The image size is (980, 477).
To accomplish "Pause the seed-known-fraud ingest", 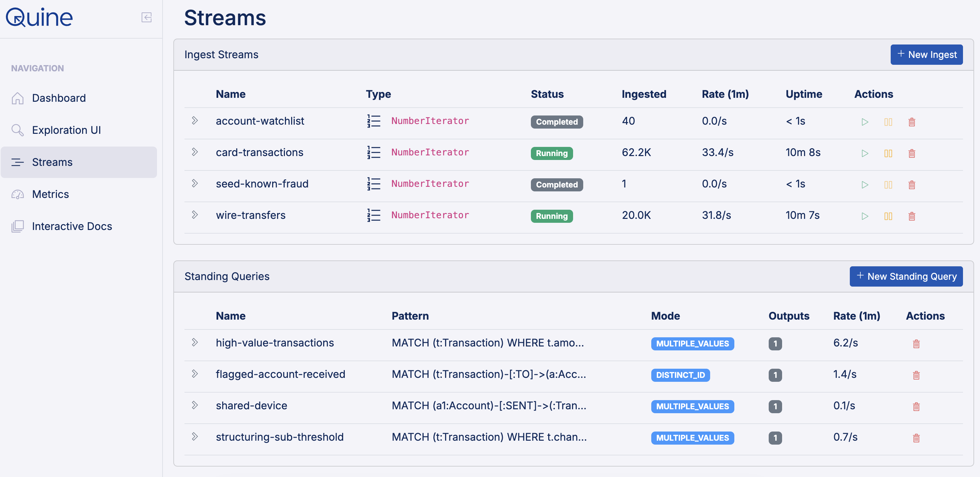I will [x=888, y=185].
